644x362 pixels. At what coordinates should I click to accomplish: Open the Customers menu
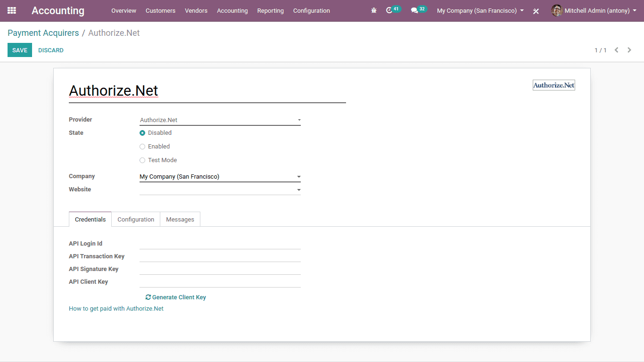pyautogui.click(x=160, y=10)
